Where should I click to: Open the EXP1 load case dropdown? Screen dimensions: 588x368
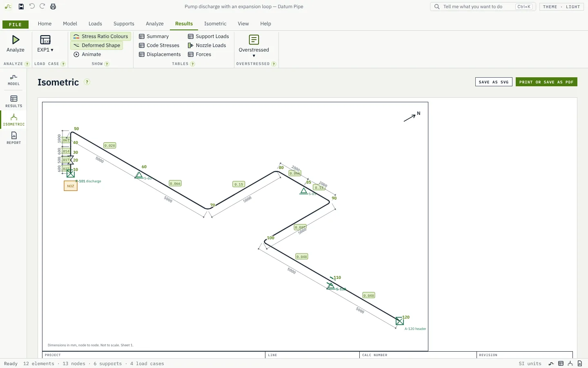45,44
